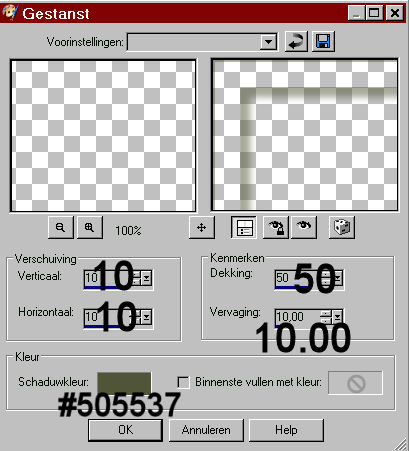
Task: Zoom out the preview with minus magnifier
Action: click(61, 227)
